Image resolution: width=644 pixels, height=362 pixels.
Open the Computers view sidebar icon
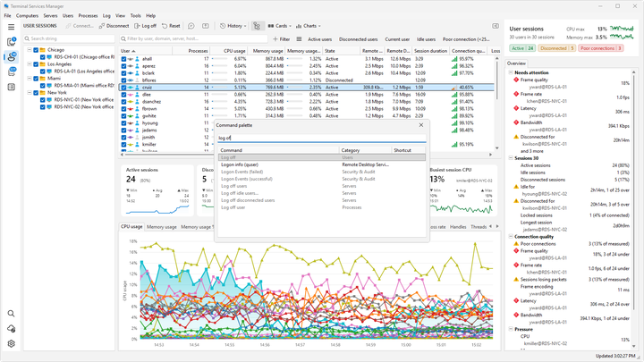point(11,41)
